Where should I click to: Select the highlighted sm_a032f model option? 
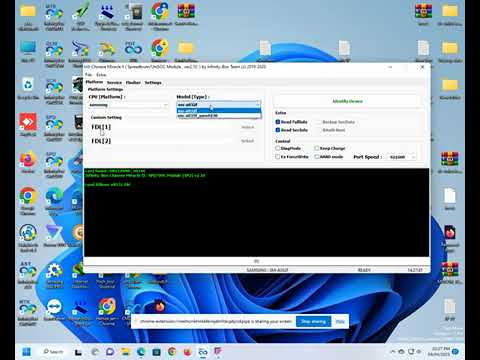tap(218, 111)
